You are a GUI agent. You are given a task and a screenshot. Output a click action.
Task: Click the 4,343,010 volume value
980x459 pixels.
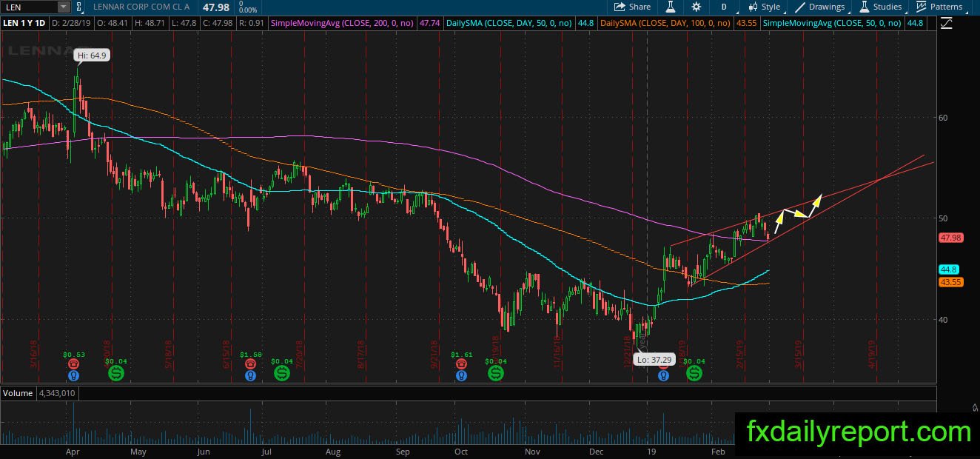coord(58,393)
